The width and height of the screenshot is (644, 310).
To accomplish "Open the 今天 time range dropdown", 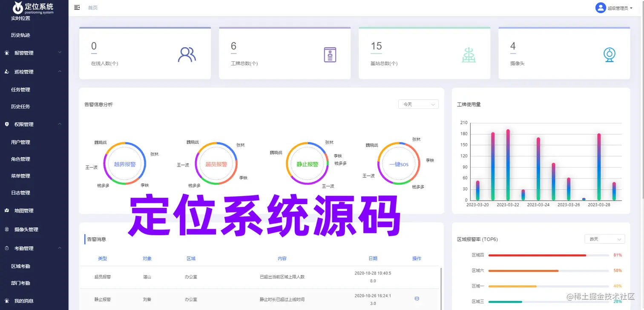I will pyautogui.click(x=418, y=104).
